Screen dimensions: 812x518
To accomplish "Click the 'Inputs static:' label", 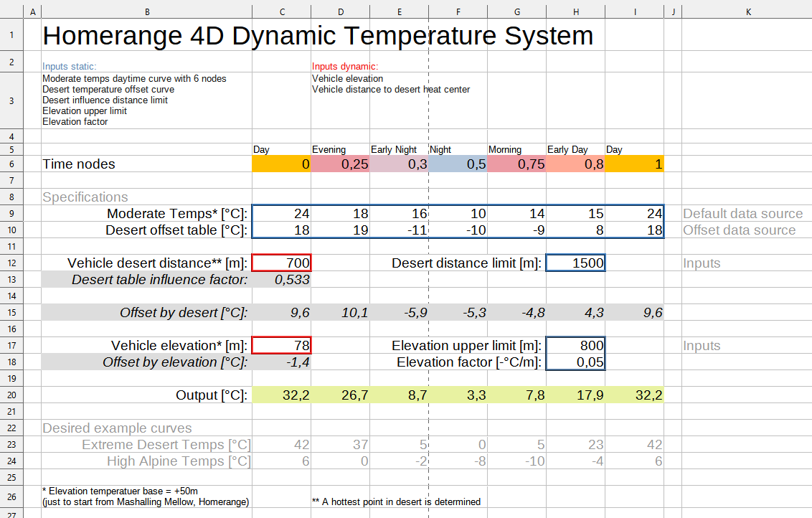I will point(70,66).
